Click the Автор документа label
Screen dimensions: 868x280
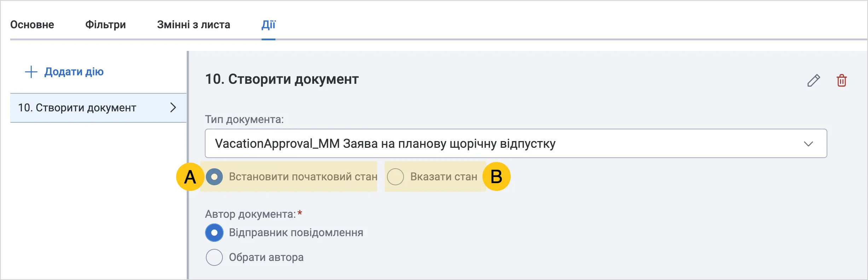tap(250, 214)
